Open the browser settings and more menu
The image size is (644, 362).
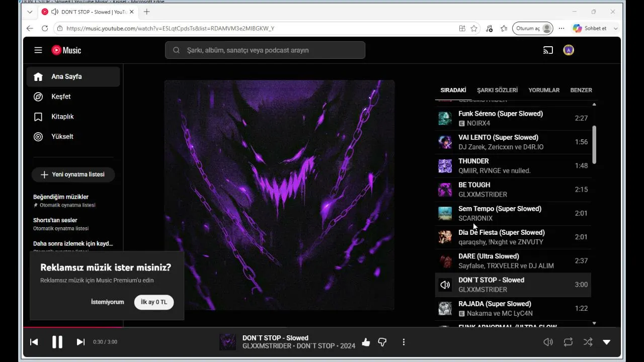pos(561,29)
